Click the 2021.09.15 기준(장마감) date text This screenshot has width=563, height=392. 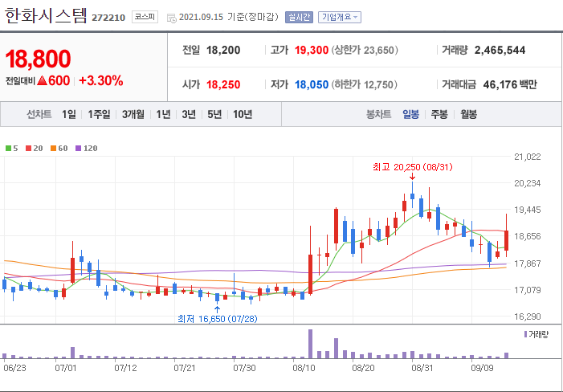[228, 17]
